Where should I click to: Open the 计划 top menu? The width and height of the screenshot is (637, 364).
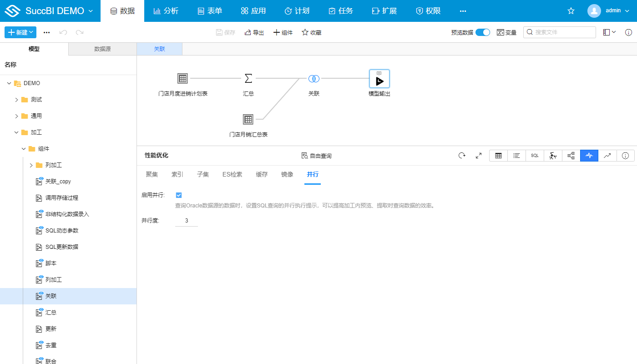tap(297, 11)
